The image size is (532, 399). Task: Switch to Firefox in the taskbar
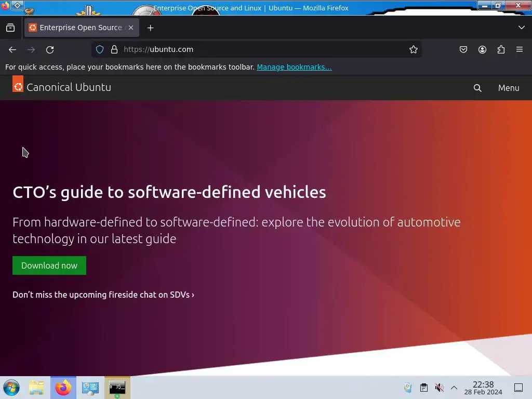tap(63, 388)
